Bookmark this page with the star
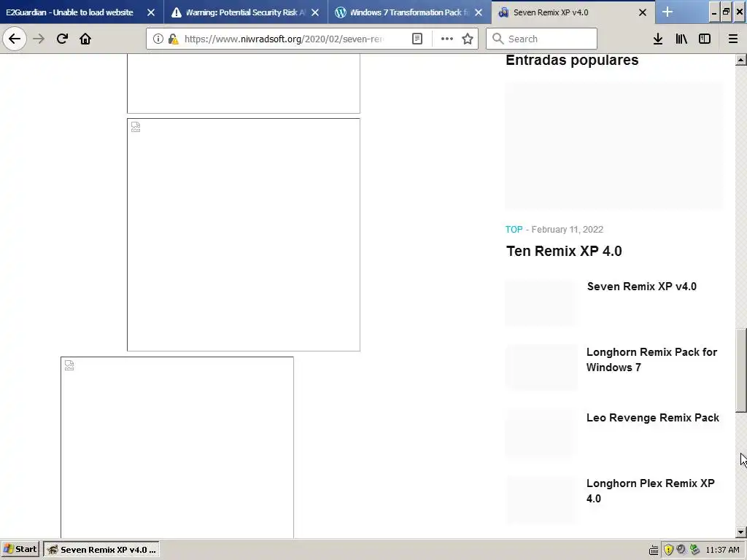The image size is (747, 560). (x=468, y=39)
